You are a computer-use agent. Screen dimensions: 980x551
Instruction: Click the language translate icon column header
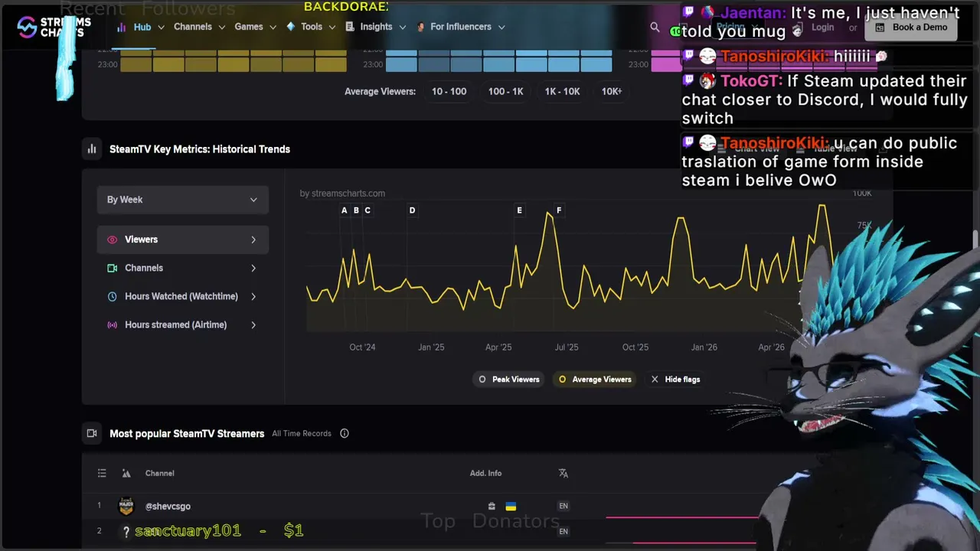pos(563,473)
